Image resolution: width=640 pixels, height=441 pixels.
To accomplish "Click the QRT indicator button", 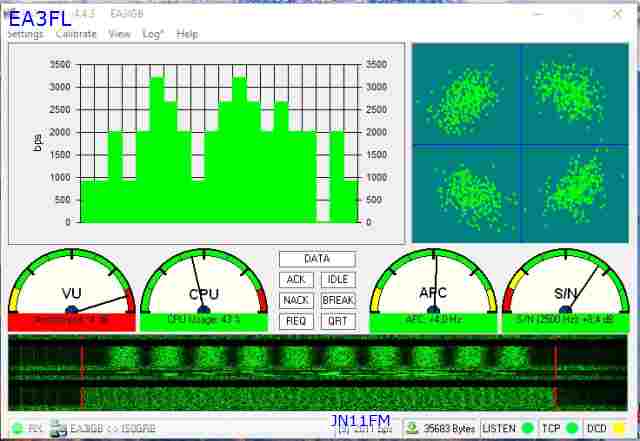I will pos(338,321).
